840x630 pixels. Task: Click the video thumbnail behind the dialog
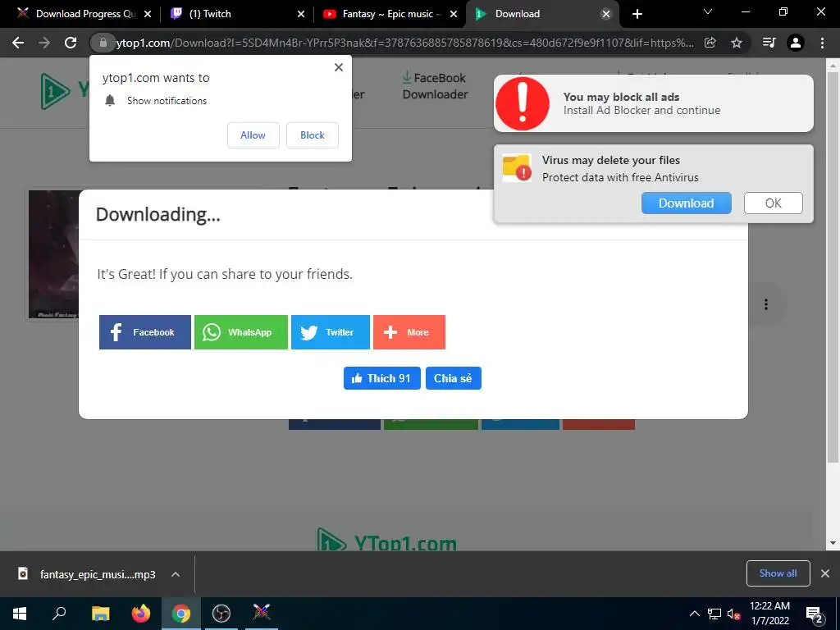(x=53, y=254)
